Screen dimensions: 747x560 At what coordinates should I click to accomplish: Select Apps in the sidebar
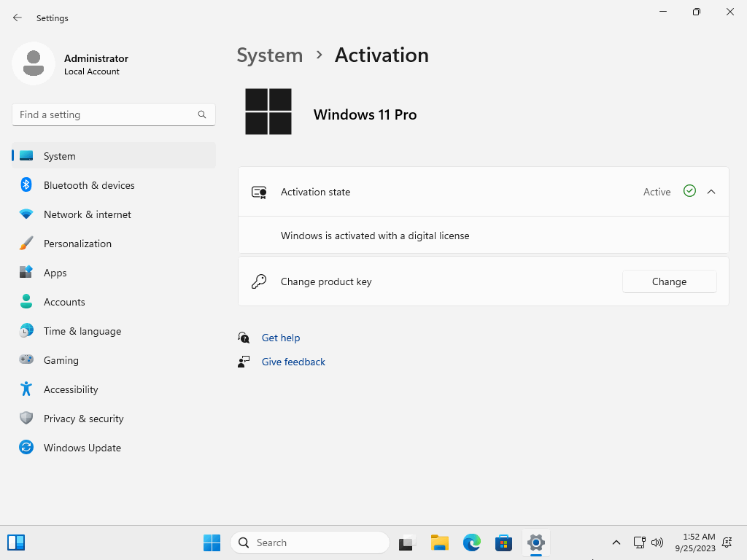click(x=114, y=273)
